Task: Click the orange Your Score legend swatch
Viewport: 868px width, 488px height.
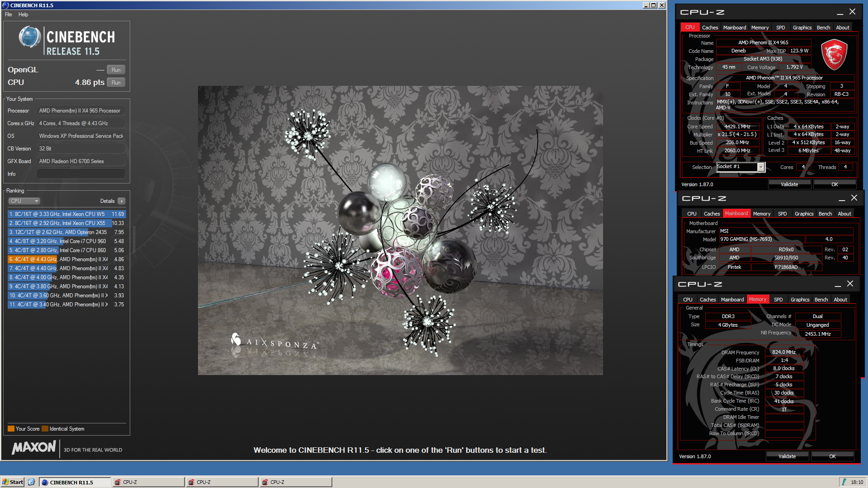Action: (11, 429)
